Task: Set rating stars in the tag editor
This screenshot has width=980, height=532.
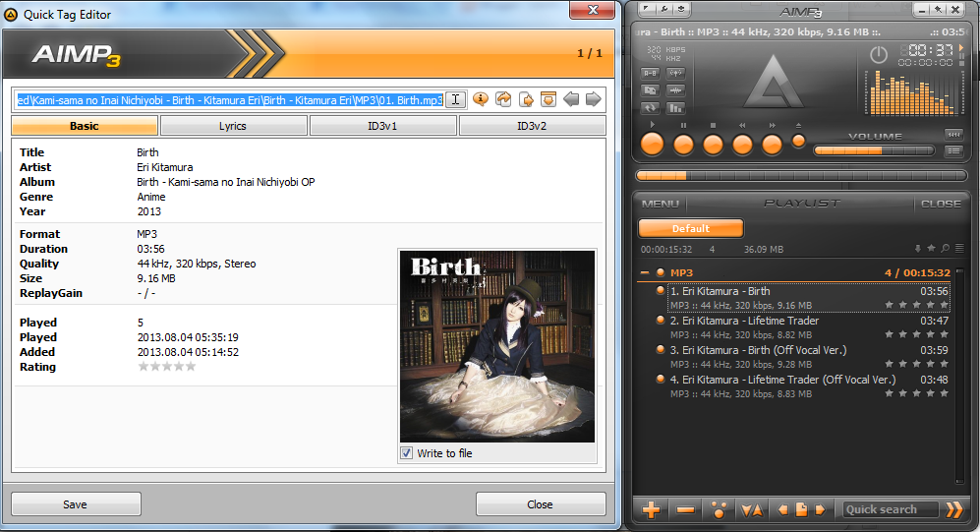Action: point(167,367)
